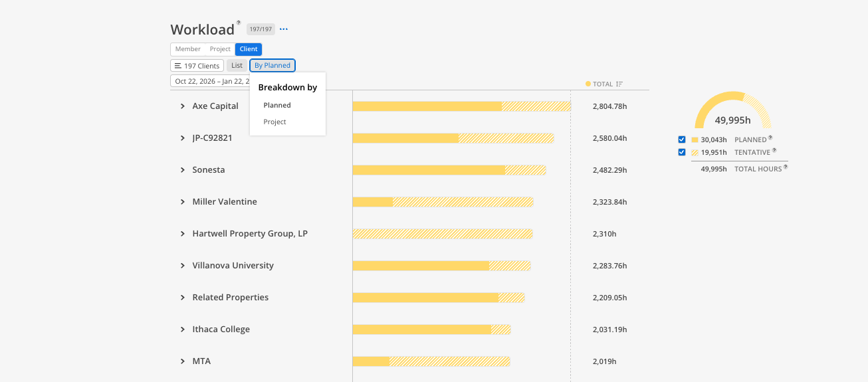868x382 pixels.
Task: Click the Breakdown by menu heading
Action: [288, 88]
